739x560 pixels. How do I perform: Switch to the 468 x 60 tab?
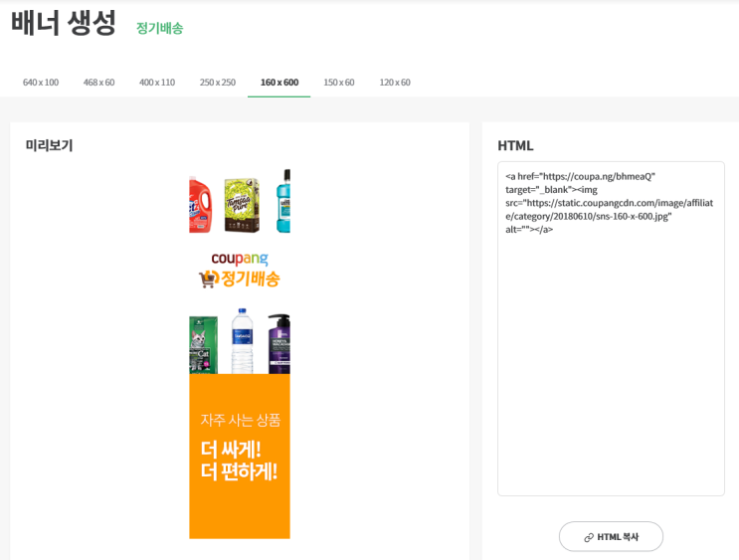[99, 83]
